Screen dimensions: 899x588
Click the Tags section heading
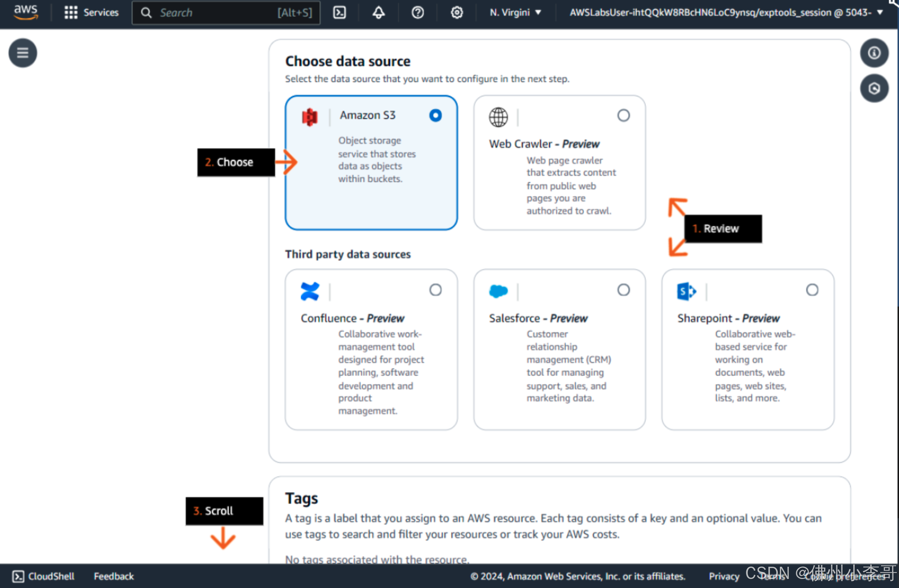[x=302, y=498]
